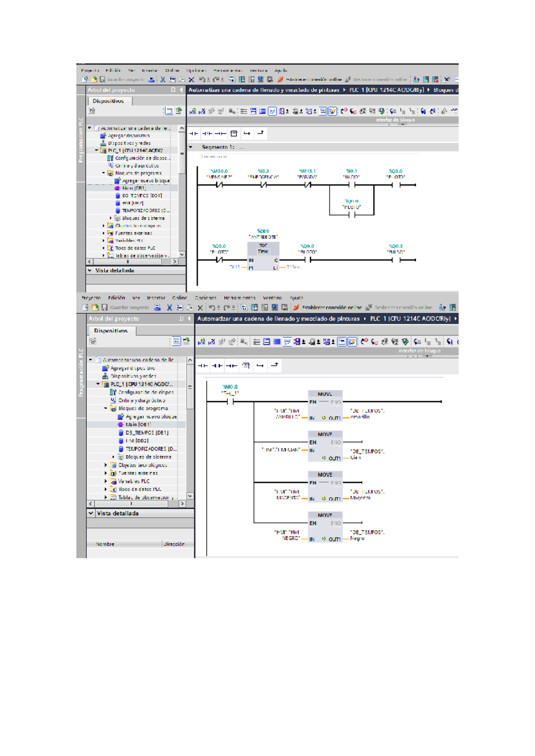535x756 pixels.
Task: Click the empty box instruction icon in bottom editor
Action: 246,366
